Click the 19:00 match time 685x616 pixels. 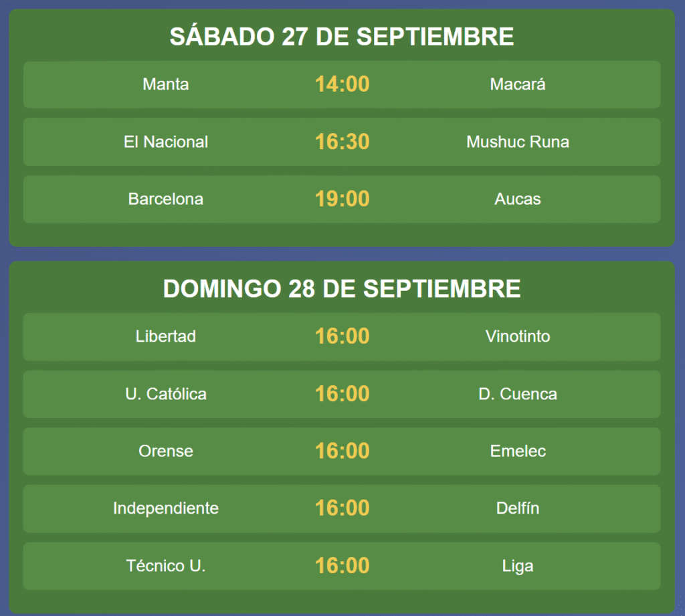tap(342, 199)
